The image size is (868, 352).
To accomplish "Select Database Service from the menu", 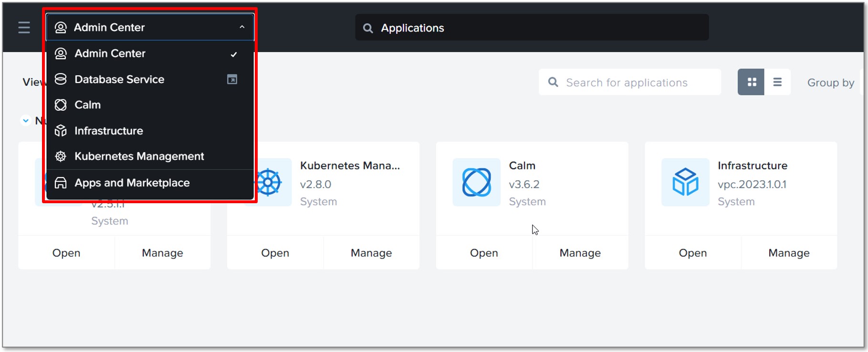I will click(150, 79).
